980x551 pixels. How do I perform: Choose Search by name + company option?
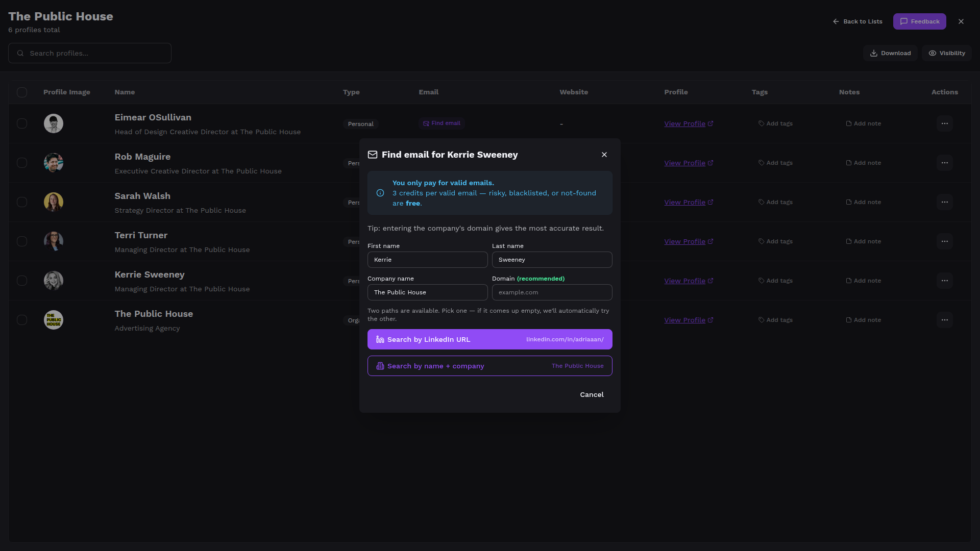click(x=490, y=366)
